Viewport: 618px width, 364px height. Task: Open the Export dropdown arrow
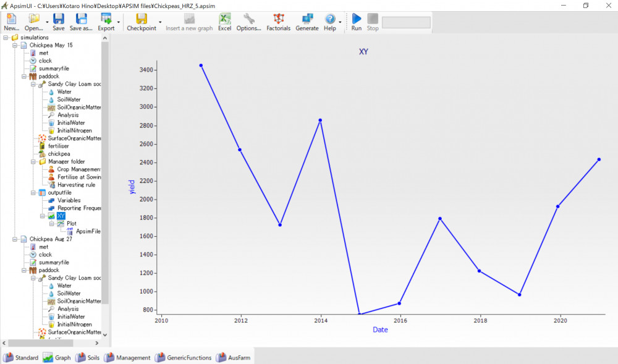(x=119, y=22)
